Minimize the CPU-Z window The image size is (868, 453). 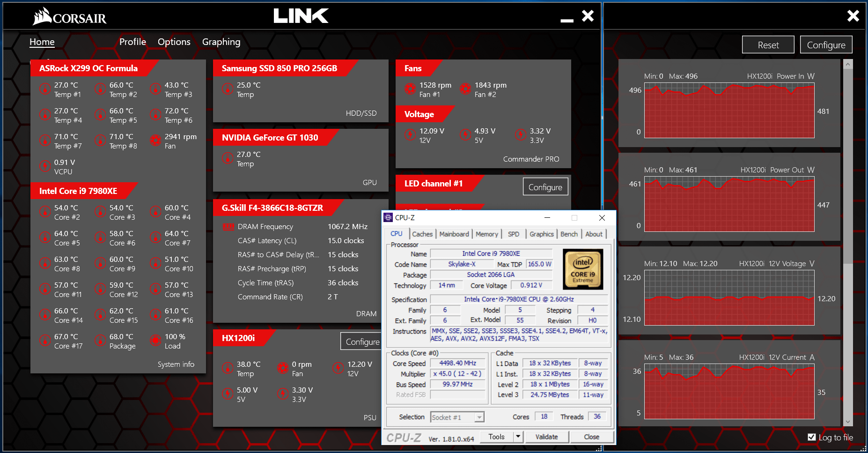pos(547,218)
